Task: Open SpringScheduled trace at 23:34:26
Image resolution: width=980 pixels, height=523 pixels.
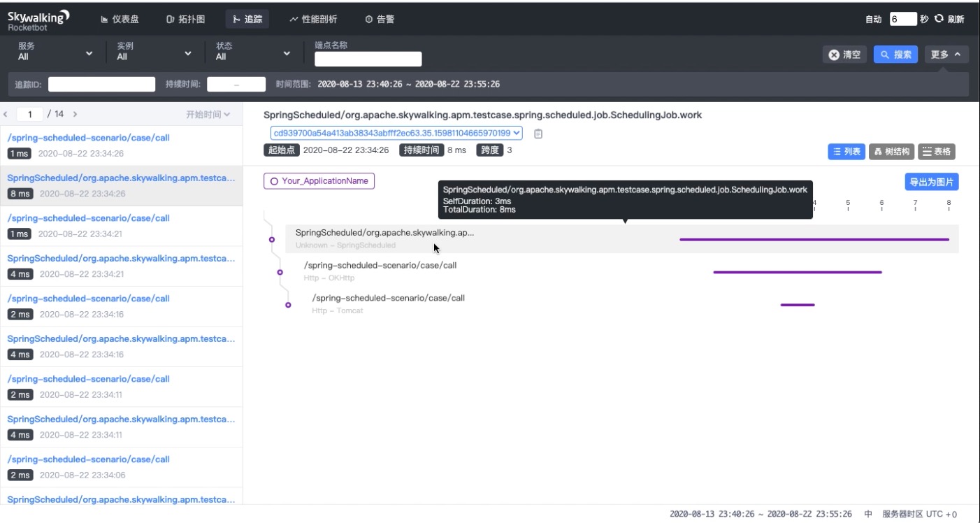Action: (x=121, y=186)
